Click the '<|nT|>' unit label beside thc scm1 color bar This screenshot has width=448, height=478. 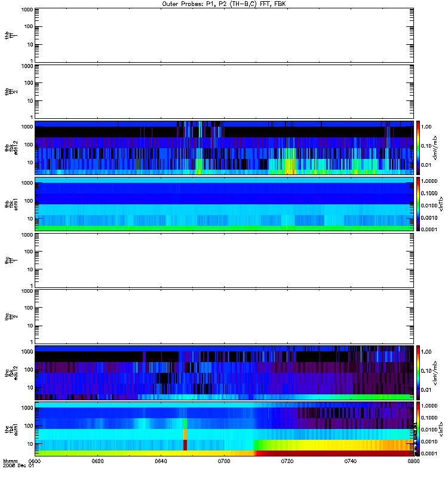click(441, 429)
